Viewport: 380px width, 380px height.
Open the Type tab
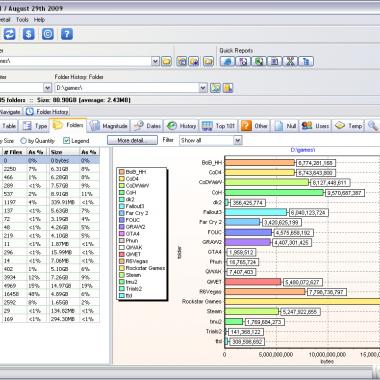[35, 126]
